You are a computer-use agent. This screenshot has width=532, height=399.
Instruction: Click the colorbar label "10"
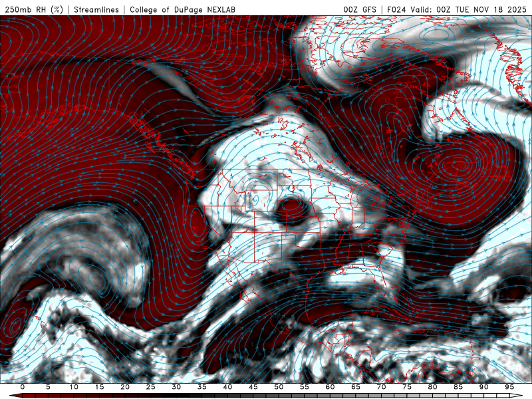click(x=74, y=387)
